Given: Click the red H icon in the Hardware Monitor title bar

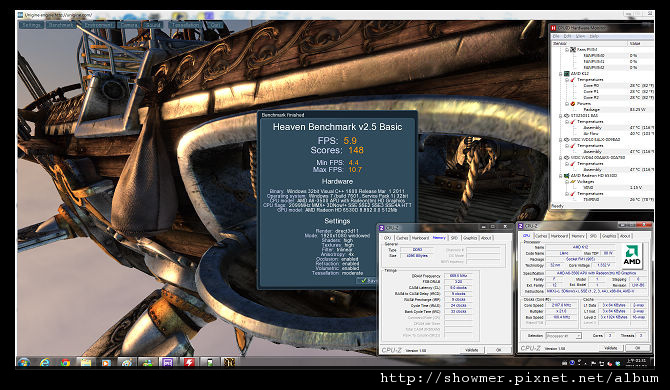Looking at the screenshot, I should [x=554, y=28].
